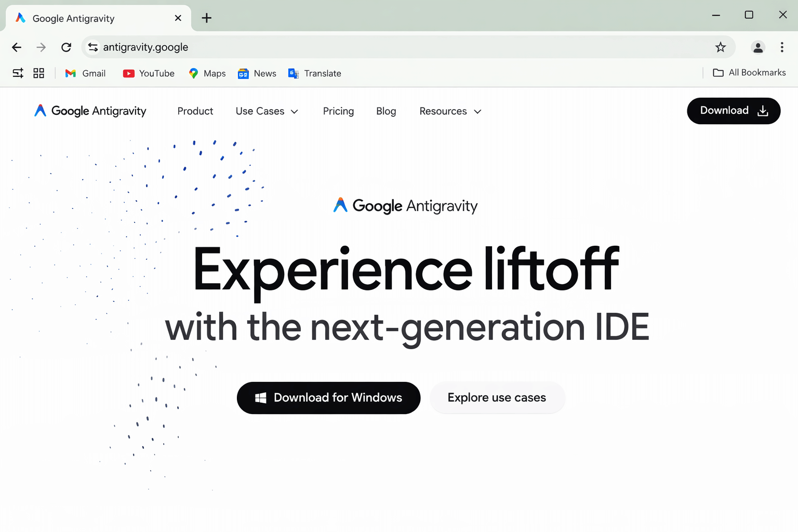This screenshot has height=532, width=798.
Task: Explore use cases via the light button
Action: coord(497,397)
